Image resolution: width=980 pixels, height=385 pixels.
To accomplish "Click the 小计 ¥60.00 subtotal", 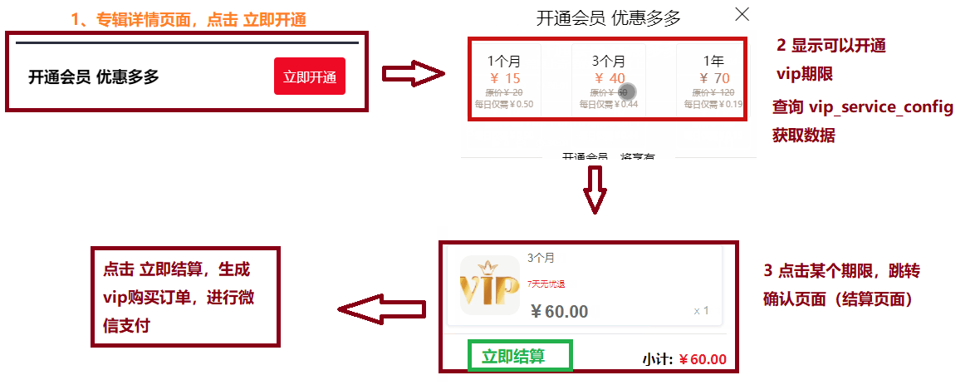I will tap(684, 359).
